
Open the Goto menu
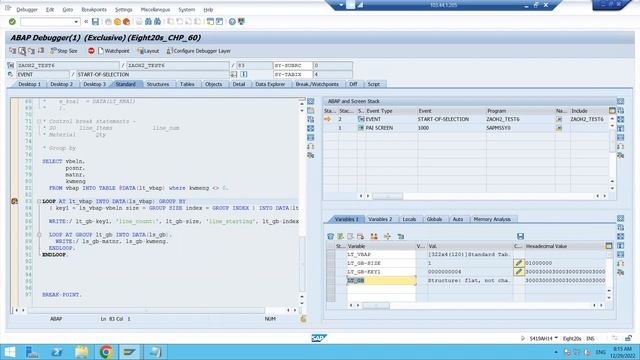[68, 9]
